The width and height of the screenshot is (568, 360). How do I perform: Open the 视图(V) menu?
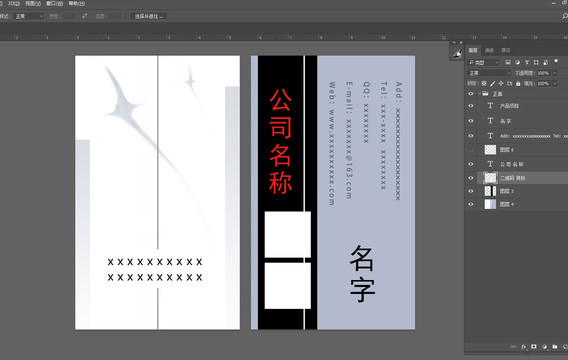(34, 4)
